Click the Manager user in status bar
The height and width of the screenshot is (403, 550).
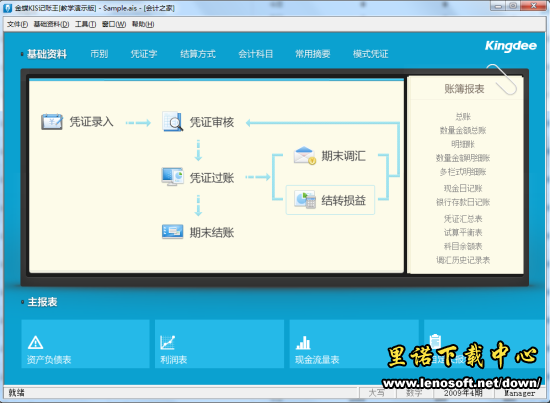(x=519, y=393)
